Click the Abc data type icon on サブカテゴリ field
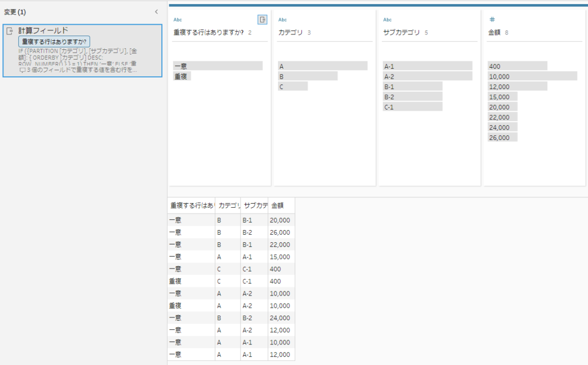The height and width of the screenshot is (365, 588). [x=386, y=19]
